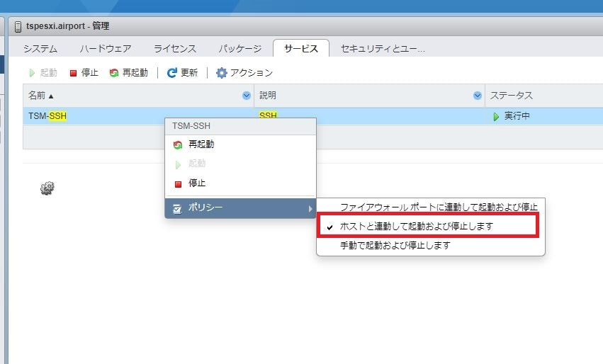Open the アクション gear menu

(244, 73)
